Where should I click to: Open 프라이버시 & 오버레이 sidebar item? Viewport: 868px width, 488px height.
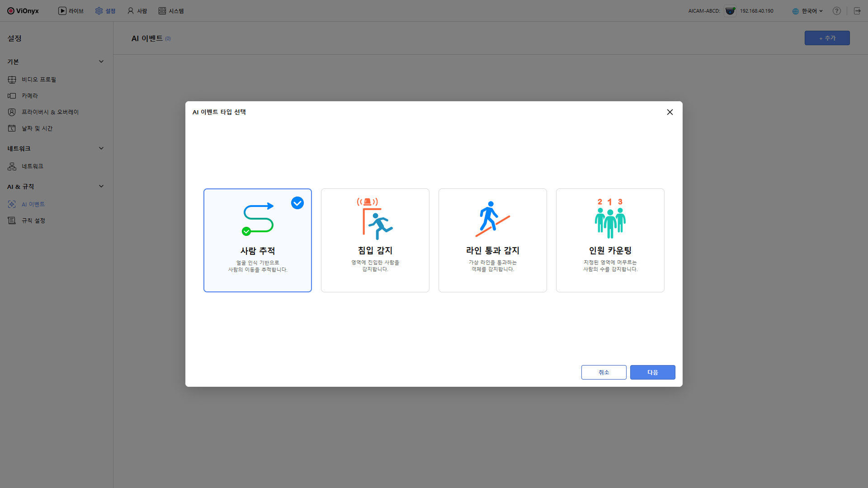coord(50,112)
